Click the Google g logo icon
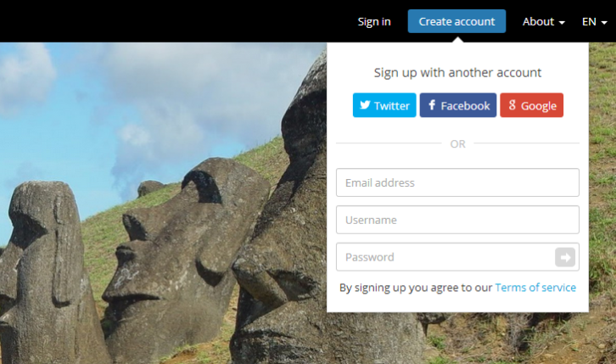The width and height of the screenshot is (616, 364). tap(512, 105)
